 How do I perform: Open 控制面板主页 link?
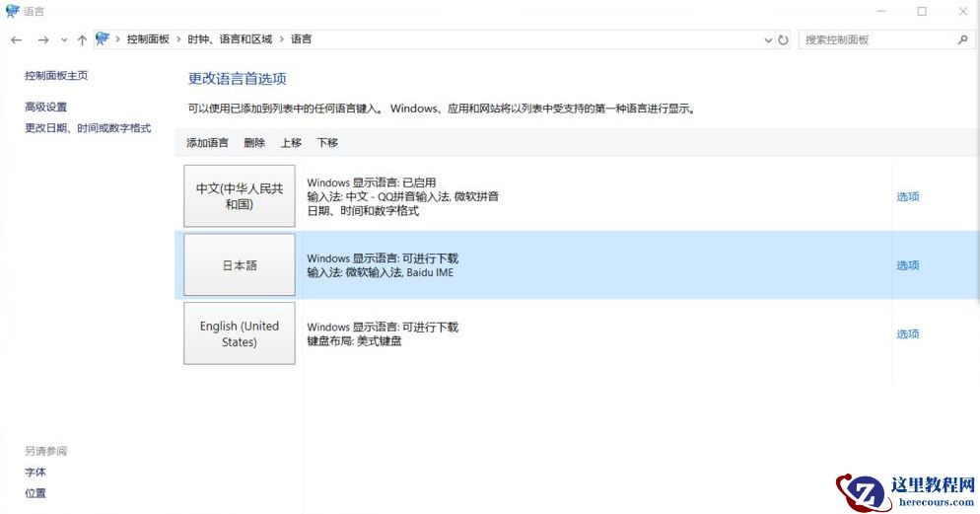(x=56, y=76)
